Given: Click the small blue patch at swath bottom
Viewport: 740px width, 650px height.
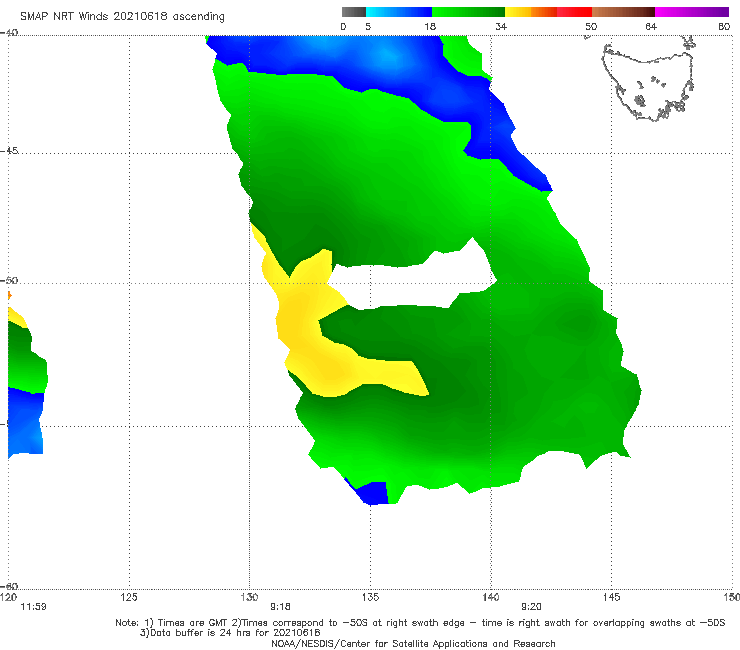Looking at the screenshot, I should tap(373, 493).
